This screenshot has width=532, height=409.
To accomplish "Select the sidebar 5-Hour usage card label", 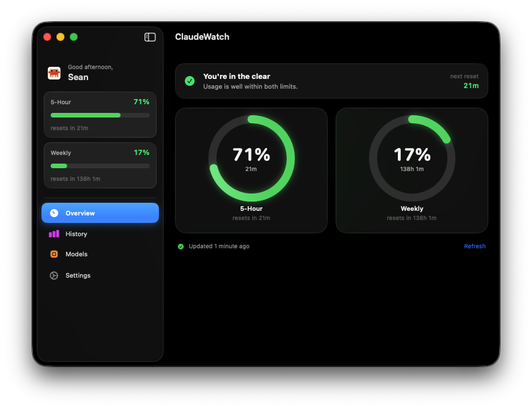I will (60, 102).
